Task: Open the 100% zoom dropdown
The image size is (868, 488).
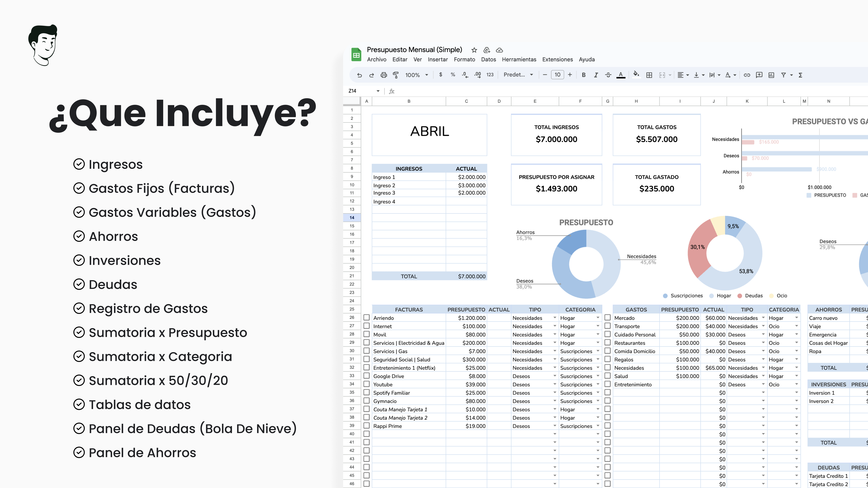Action: [417, 75]
